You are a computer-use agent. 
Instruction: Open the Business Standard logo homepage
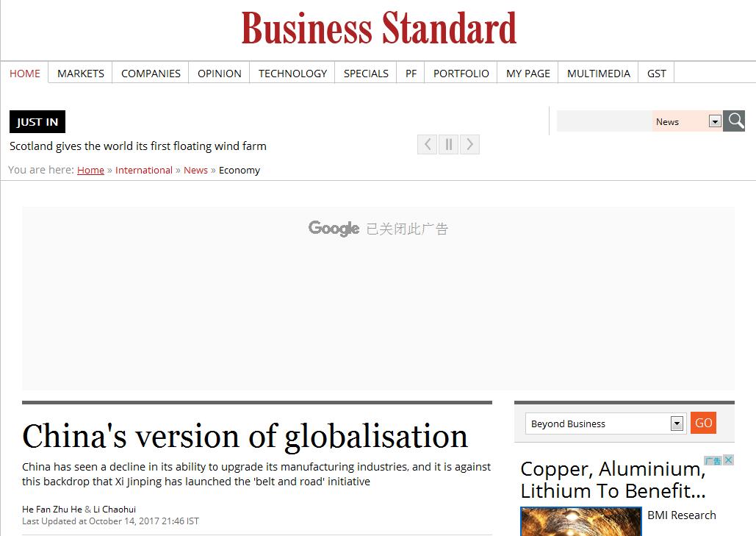pos(378,29)
